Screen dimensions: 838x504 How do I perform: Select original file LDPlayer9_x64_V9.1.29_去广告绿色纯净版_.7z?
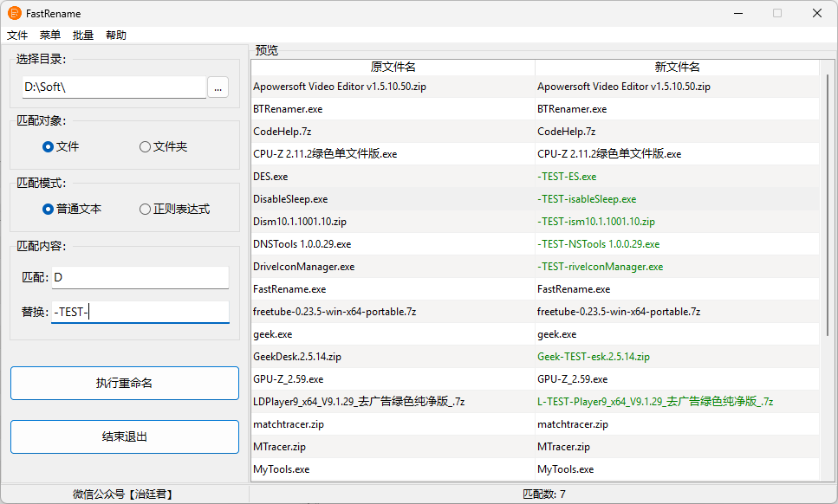tap(359, 402)
